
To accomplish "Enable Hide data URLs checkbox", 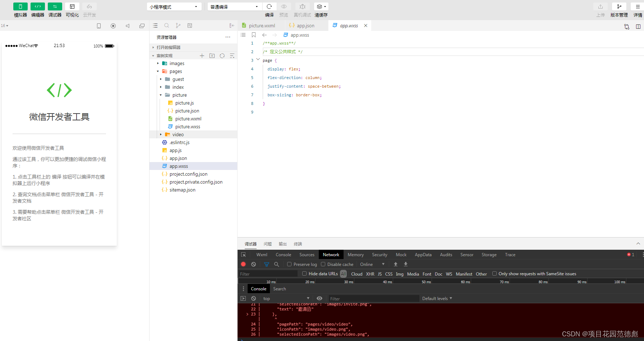I will [304, 273].
